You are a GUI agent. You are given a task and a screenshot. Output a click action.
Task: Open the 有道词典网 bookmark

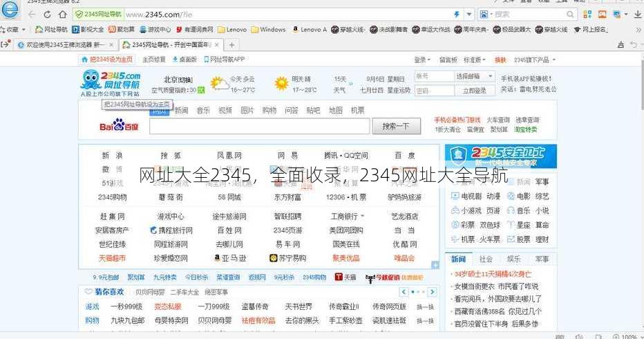pyautogui.click(x=195, y=30)
